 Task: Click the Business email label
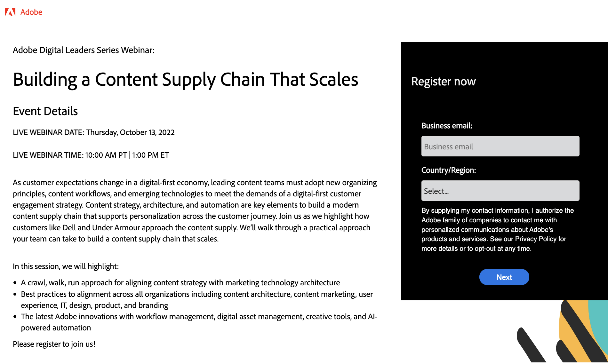point(447,126)
